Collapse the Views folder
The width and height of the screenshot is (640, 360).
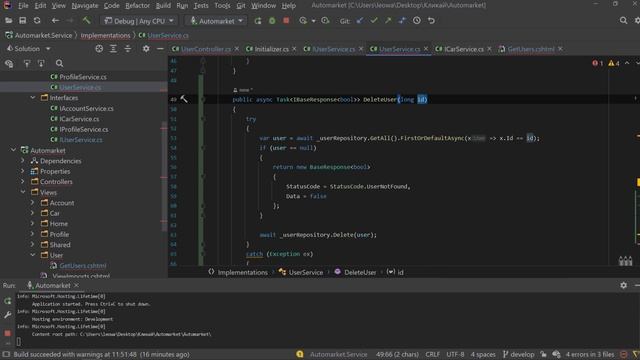click(23, 192)
